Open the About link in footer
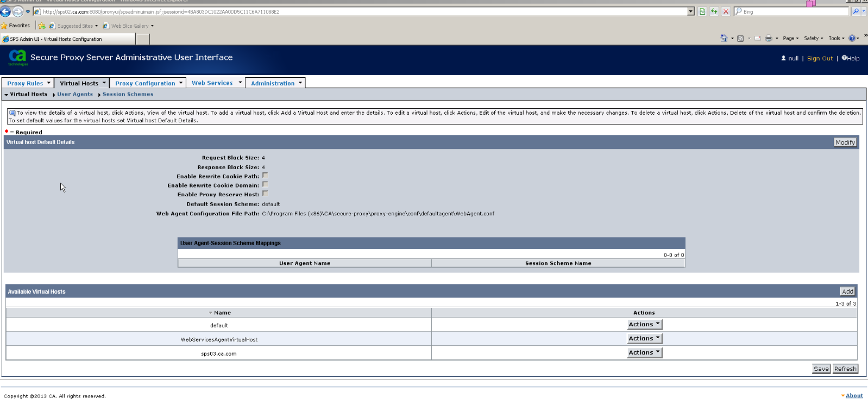Viewport: 868px width, 410px height. click(x=854, y=395)
